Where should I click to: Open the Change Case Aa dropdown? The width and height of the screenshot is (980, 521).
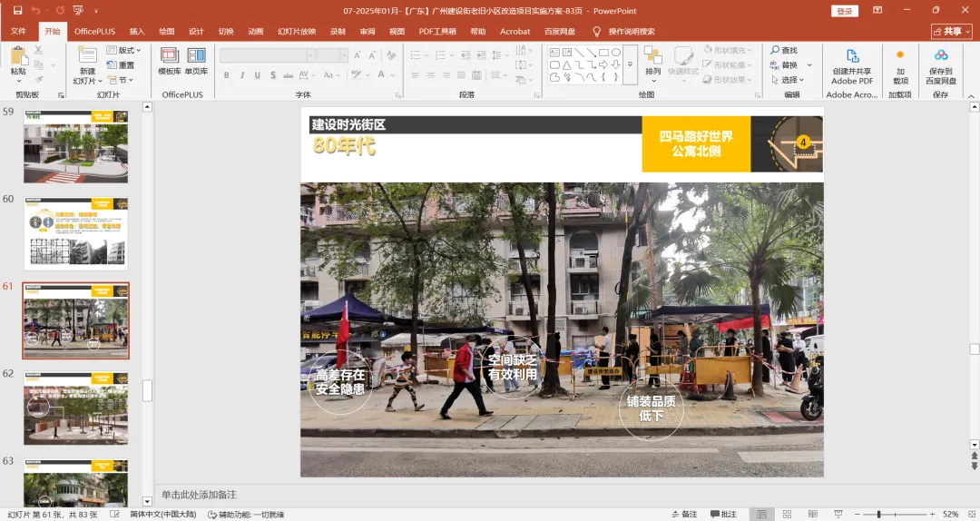(x=332, y=75)
